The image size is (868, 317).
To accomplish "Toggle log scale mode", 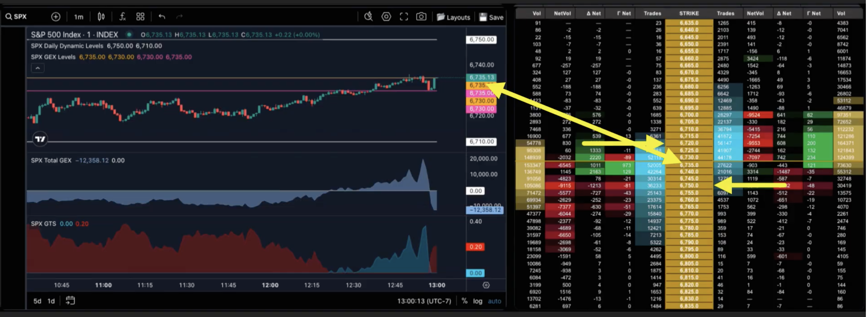I will click(x=478, y=301).
